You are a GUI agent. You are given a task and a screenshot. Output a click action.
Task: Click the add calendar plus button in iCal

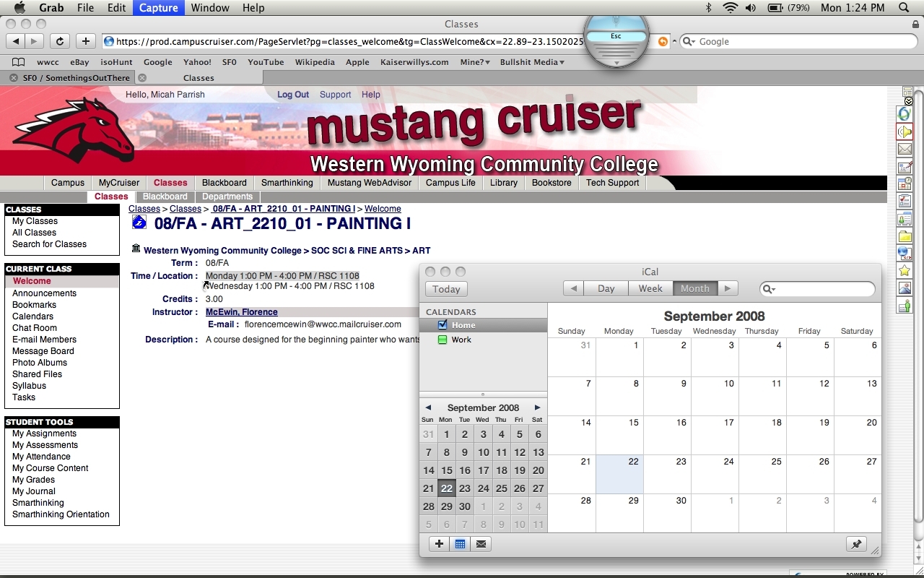(439, 544)
